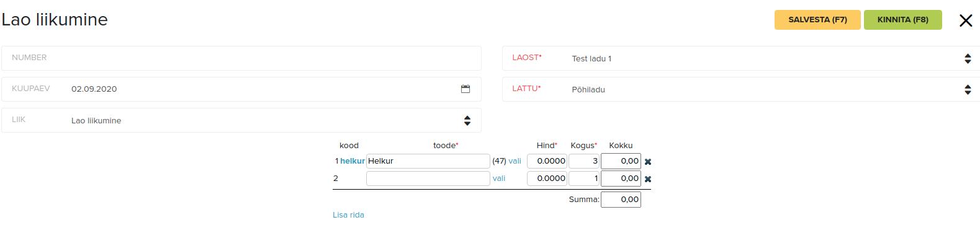Screen dimensions: 980x225
Task: Click vali link on second row
Action: tap(499, 178)
